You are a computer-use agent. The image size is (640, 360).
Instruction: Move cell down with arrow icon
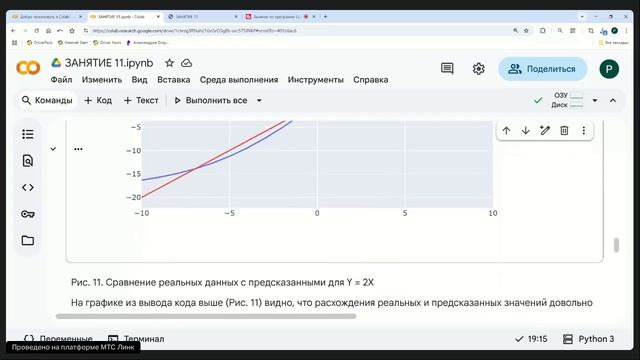point(526,131)
